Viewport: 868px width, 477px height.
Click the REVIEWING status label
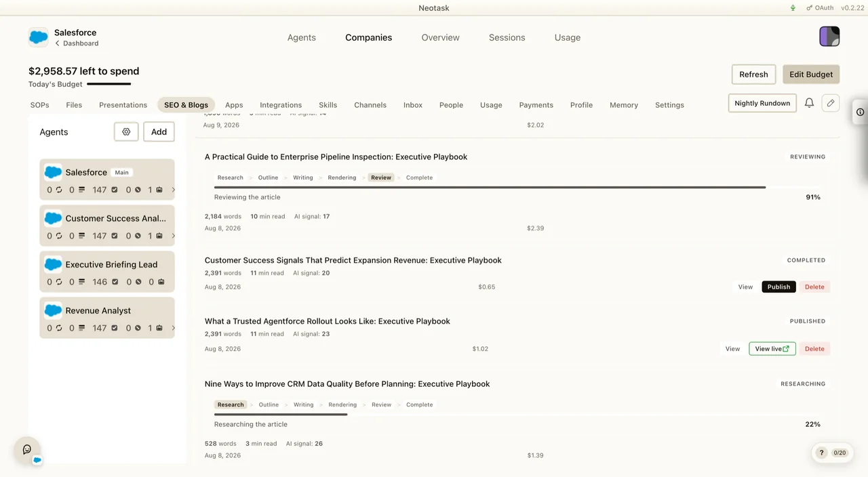(x=808, y=157)
